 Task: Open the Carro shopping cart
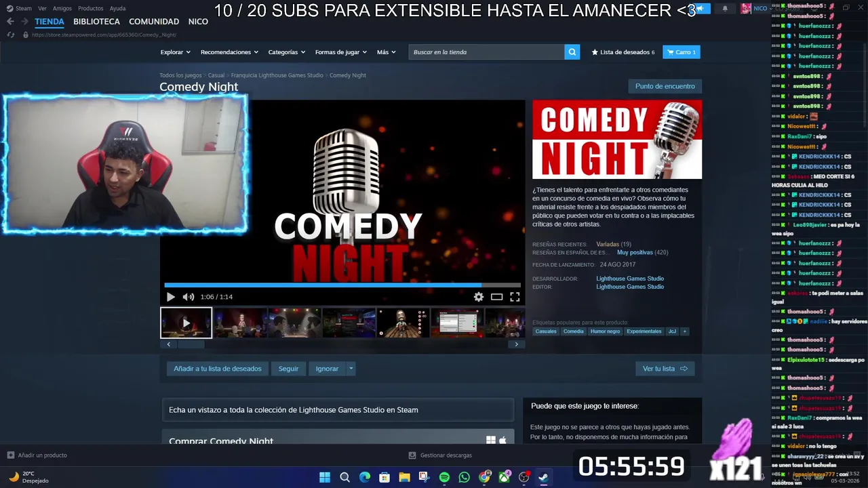pyautogui.click(x=682, y=52)
